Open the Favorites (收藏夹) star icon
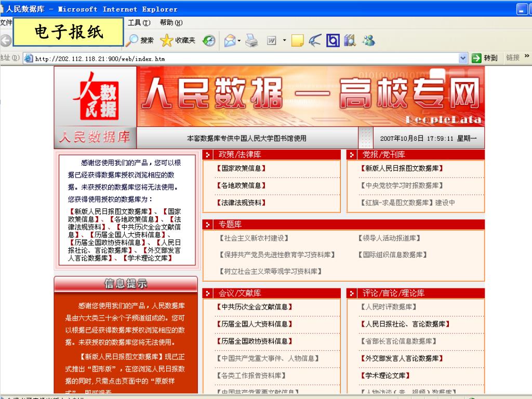Screen dimensions: 532x399 [166, 41]
